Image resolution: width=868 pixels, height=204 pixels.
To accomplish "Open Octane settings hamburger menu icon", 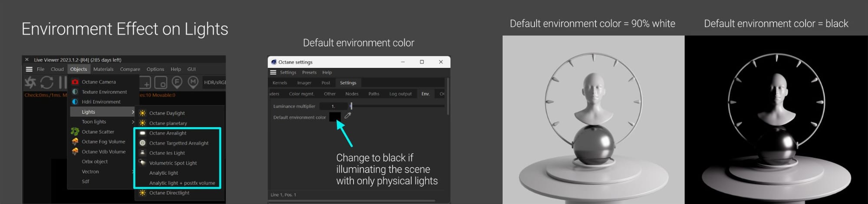I will [x=273, y=72].
